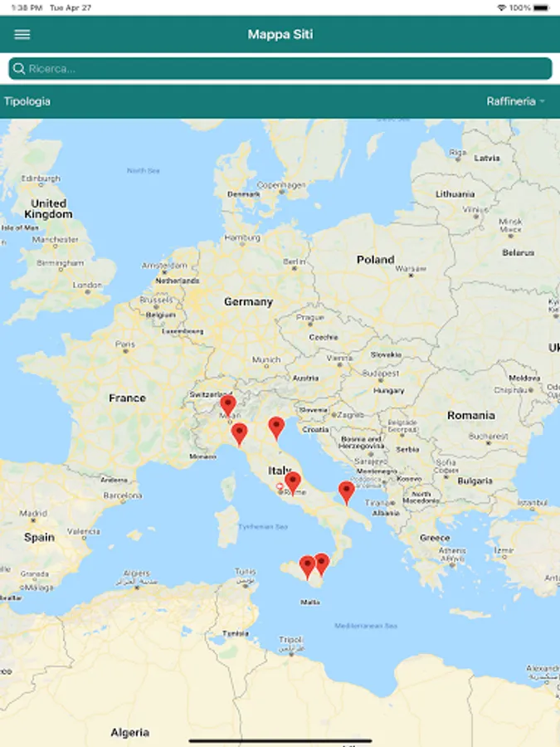
Task: Click the Algeria label on map
Action: 130,732
